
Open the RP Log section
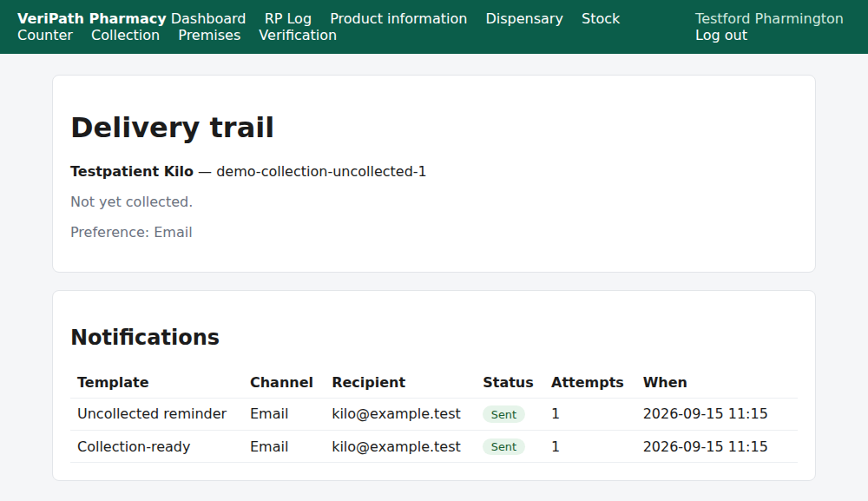click(288, 18)
